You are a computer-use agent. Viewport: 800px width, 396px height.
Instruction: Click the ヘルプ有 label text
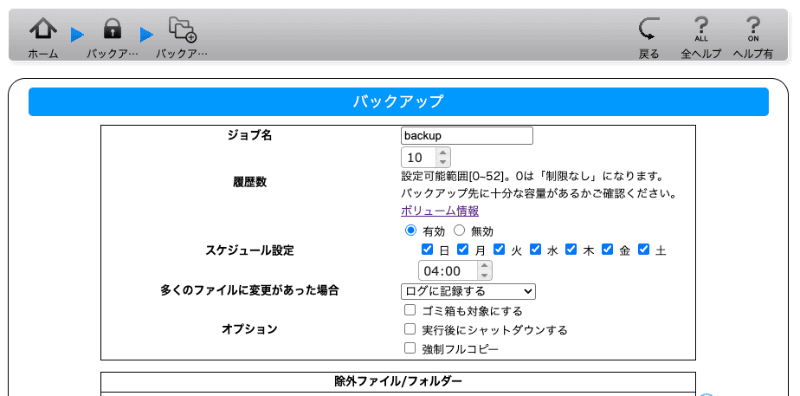[x=753, y=54]
